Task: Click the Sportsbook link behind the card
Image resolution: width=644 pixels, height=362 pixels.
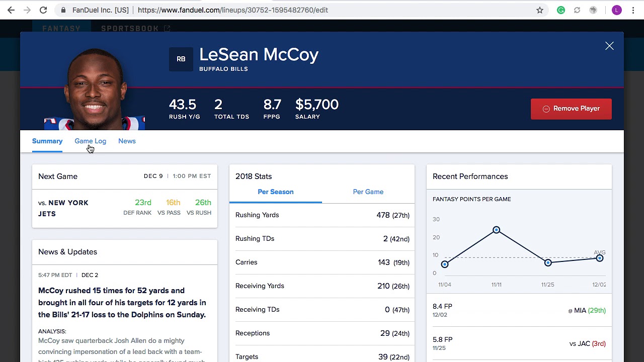Action: tap(135, 29)
